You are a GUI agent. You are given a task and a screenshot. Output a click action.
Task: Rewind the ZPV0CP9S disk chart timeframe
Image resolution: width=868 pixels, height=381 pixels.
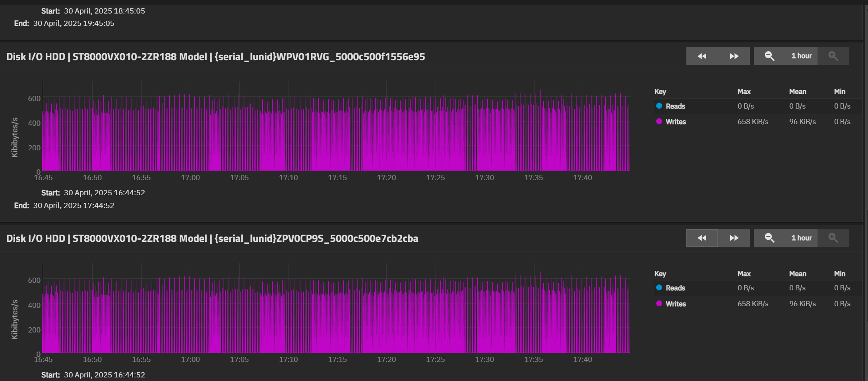tap(702, 238)
